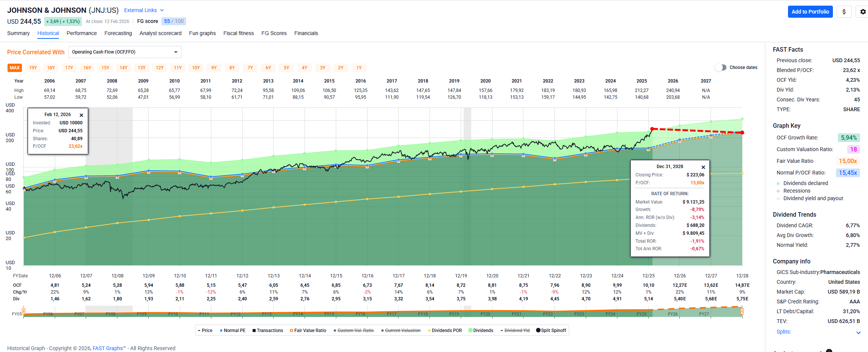Close the Feb 12, 2026 tooltip
This screenshot has width=868, height=352.
tap(81, 115)
